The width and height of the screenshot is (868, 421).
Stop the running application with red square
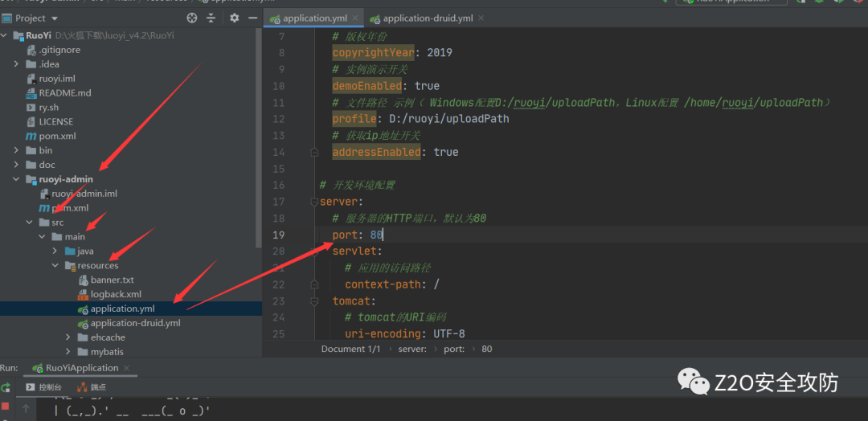[x=6, y=407]
